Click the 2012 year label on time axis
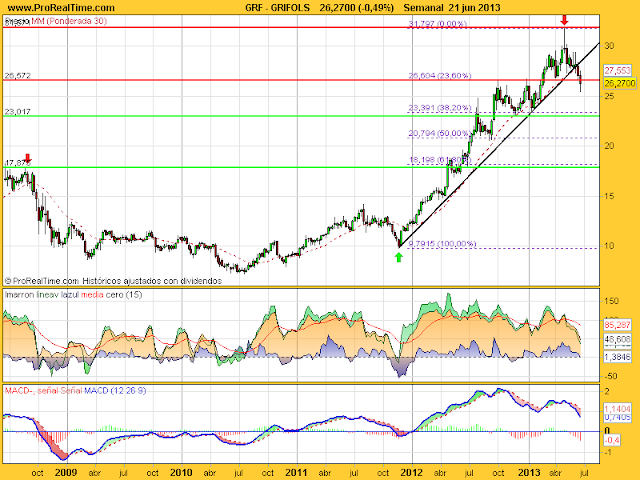Image resolution: width=640 pixels, height=480 pixels. point(412,473)
